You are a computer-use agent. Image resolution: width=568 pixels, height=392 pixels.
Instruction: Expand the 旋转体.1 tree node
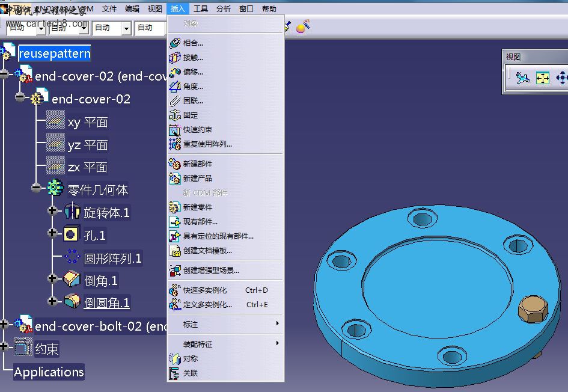53,211
